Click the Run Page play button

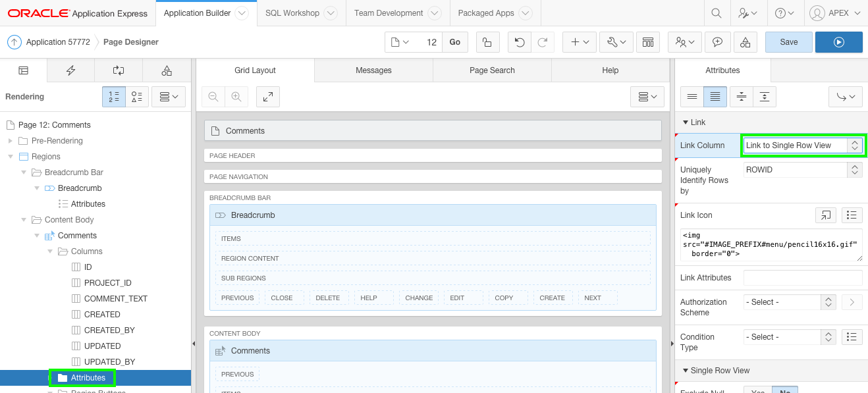point(838,42)
